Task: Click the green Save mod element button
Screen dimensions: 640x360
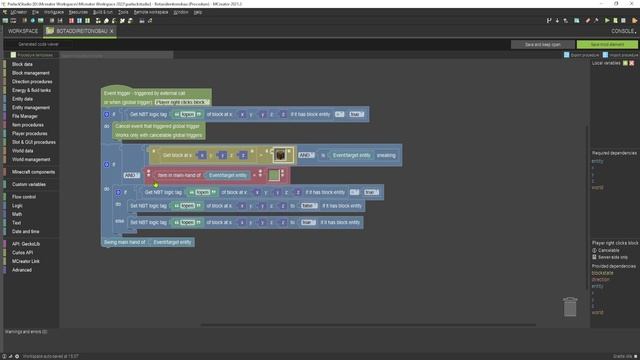Action: coord(607,44)
